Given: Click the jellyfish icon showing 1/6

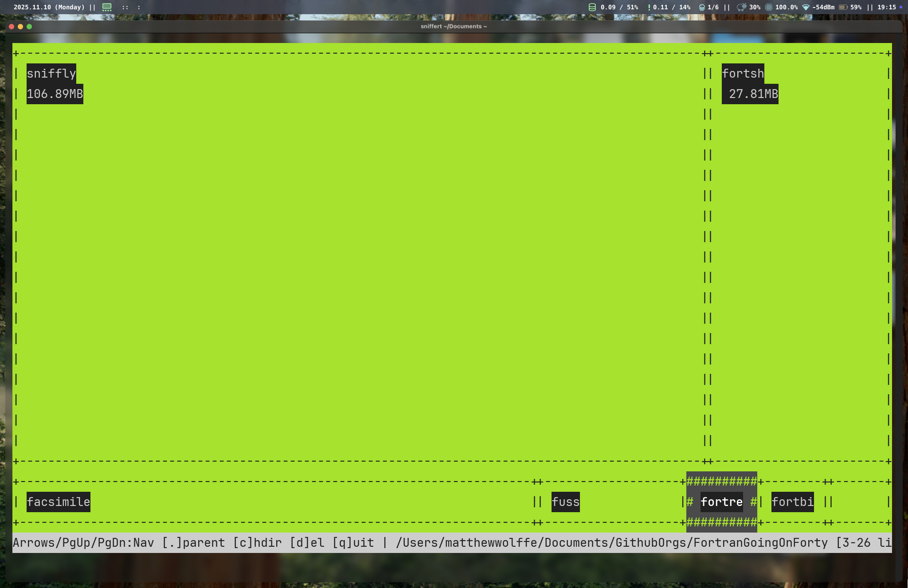Looking at the screenshot, I should [x=702, y=7].
